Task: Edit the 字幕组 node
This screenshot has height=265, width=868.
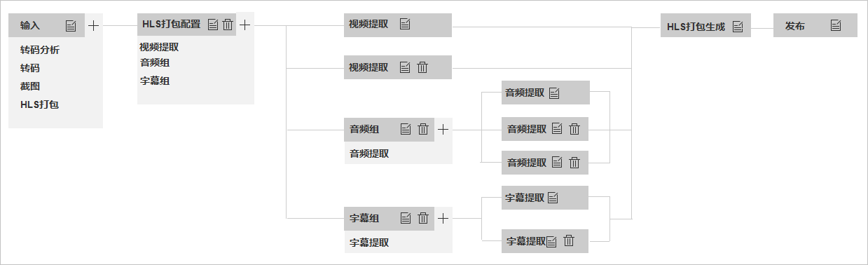Action: pos(405,218)
